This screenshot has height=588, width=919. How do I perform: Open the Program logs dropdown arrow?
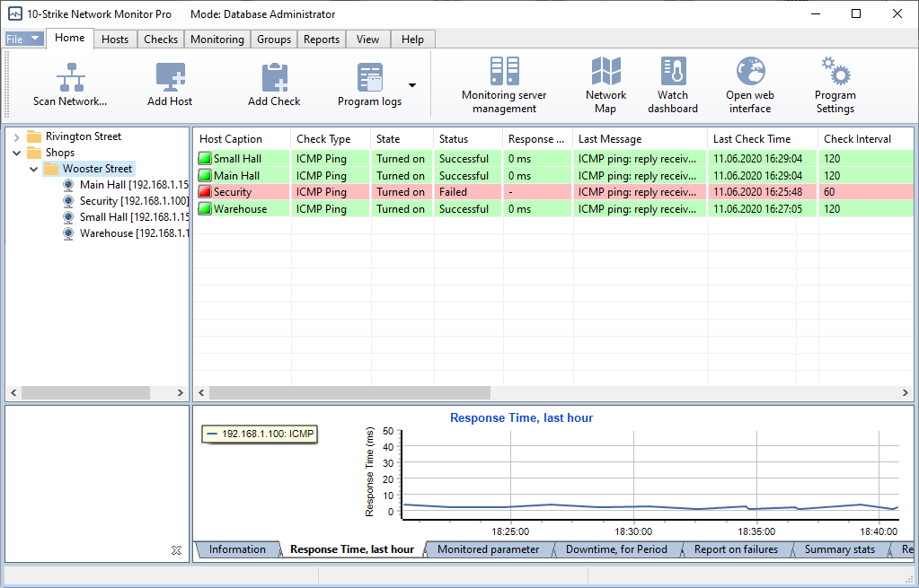pyautogui.click(x=412, y=85)
